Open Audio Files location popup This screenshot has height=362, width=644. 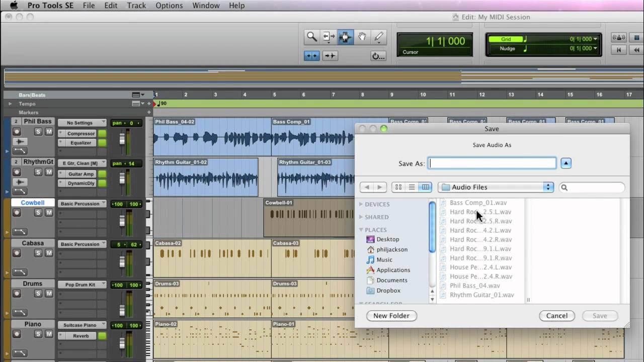pyautogui.click(x=496, y=187)
